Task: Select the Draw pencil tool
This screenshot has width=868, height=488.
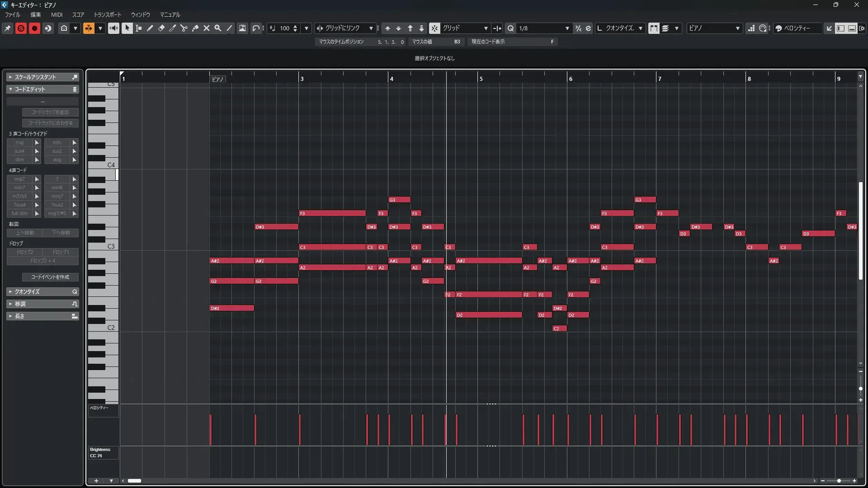Action: tap(150, 28)
